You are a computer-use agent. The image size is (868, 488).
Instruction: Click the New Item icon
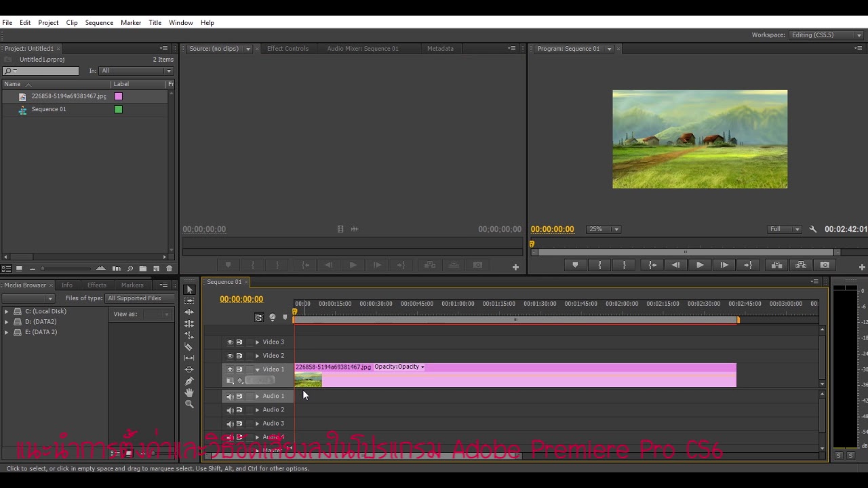point(156,268)
